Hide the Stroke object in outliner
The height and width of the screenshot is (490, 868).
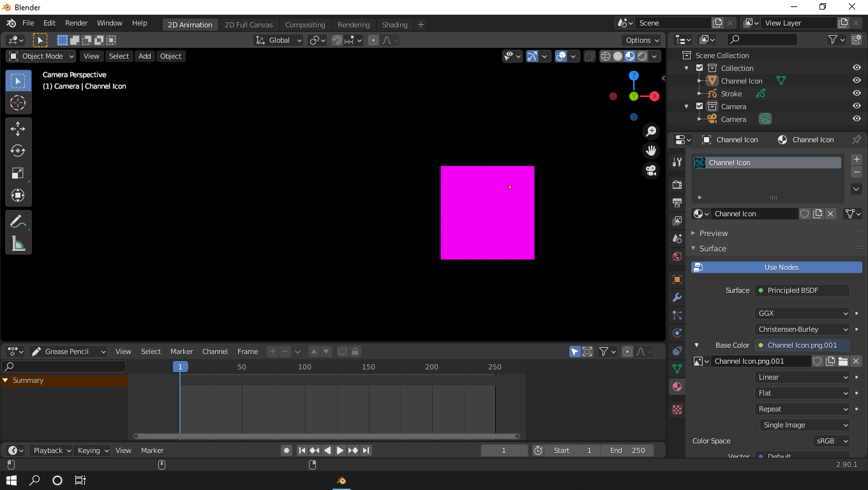857,94
